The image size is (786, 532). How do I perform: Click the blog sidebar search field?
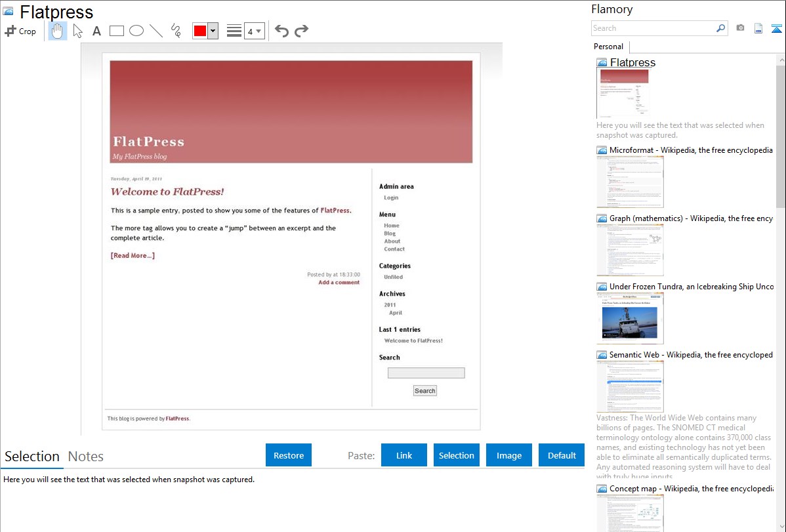(x=426, y=373)
